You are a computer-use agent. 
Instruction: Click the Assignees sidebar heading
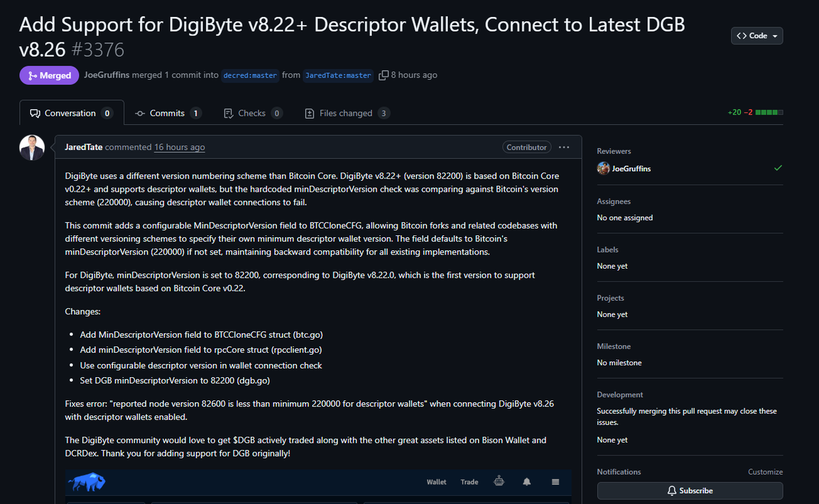click(x=614, y=201)
